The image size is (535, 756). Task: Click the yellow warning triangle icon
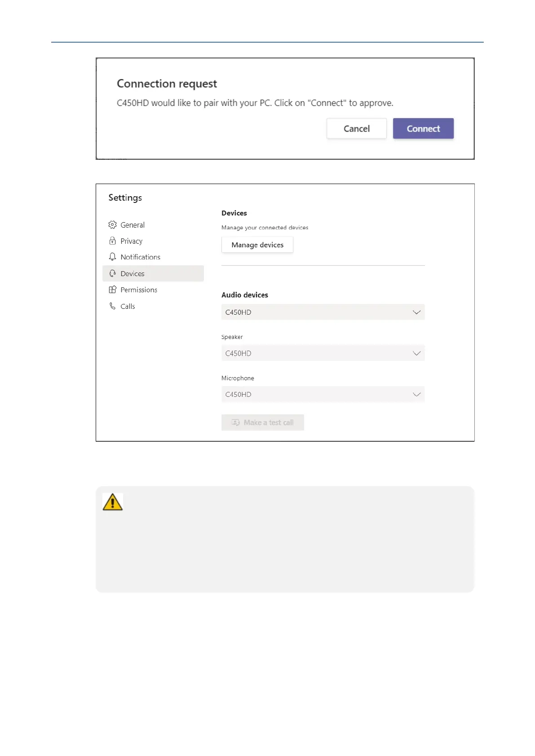tap(112, 502)
